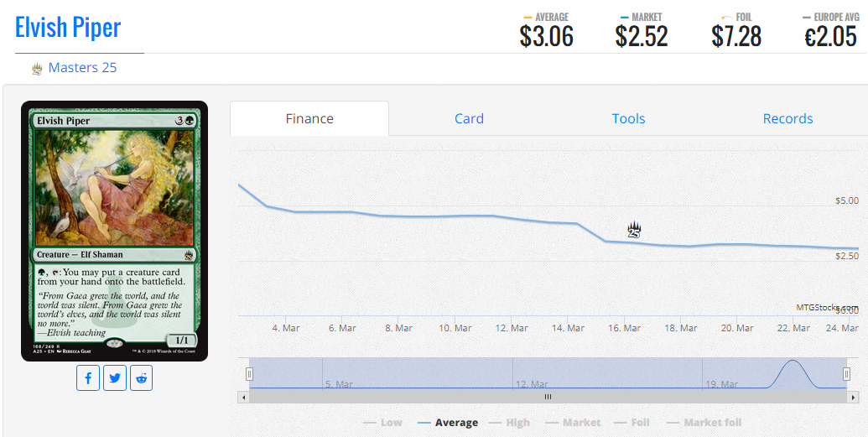Click the $2.52 market price
The height and width of the screenshot is (437, 868).
coord(642,37)
